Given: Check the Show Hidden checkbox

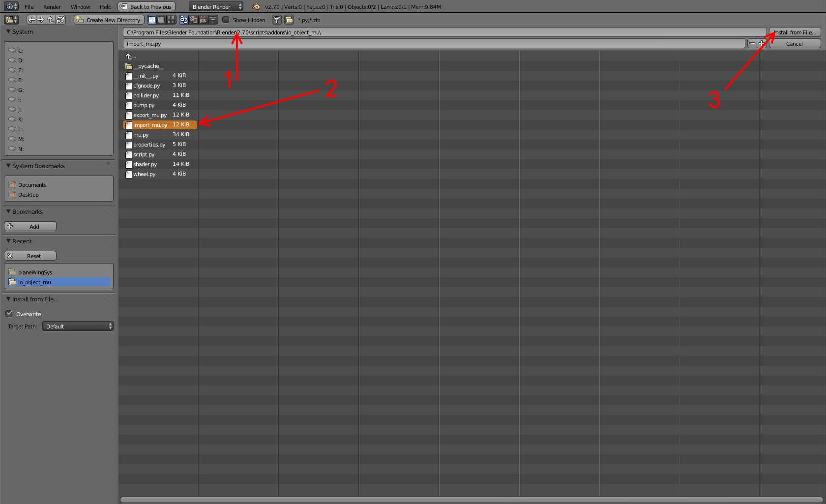Looking at the screenshot, I should (226, 20).
